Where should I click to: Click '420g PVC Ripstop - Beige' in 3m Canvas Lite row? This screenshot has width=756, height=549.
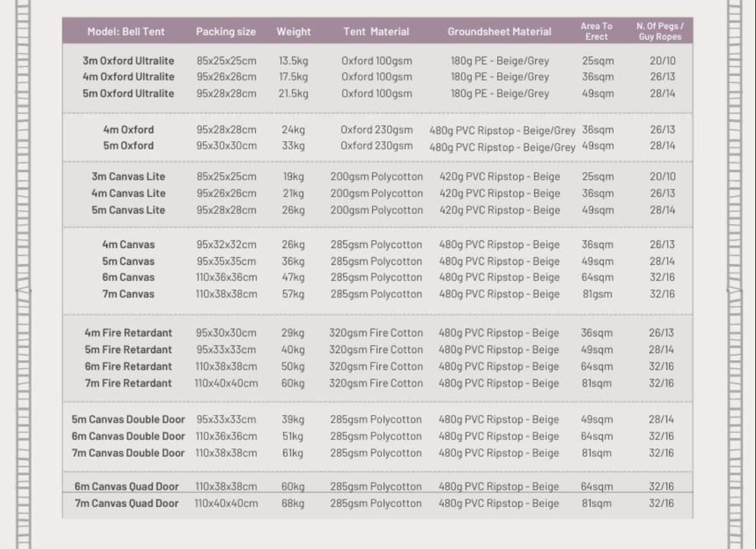500,177
